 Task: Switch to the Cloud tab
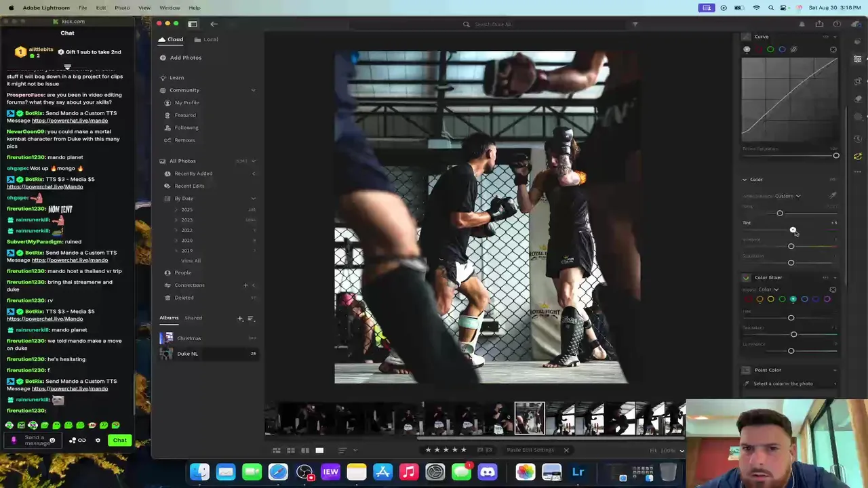point(171,39)
